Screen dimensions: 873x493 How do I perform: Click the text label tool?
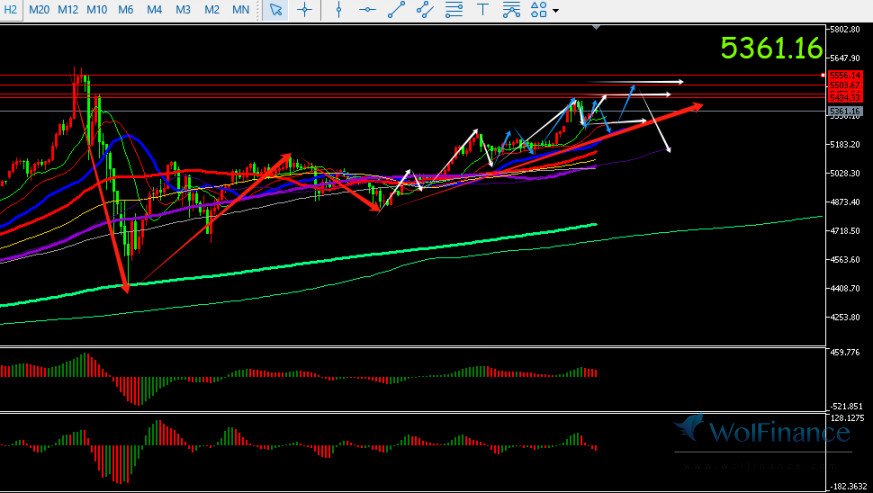point(483,10)
